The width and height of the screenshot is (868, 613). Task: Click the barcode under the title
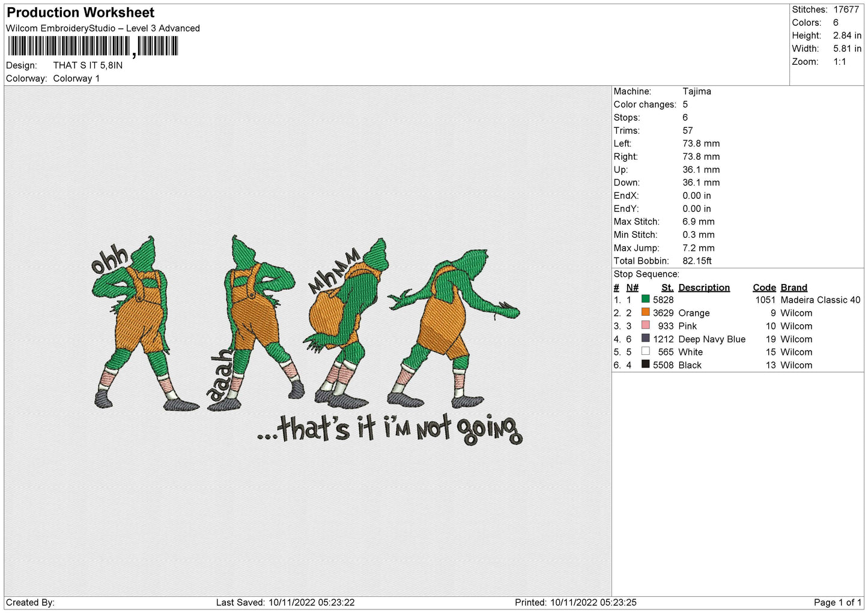[93, 46]
